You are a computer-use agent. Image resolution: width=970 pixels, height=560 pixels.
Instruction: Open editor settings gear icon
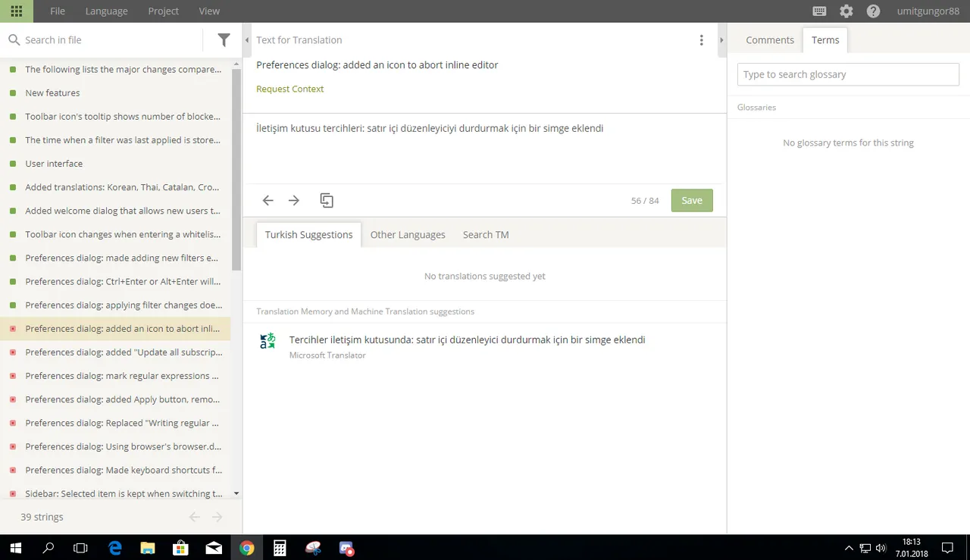point(846,11)
